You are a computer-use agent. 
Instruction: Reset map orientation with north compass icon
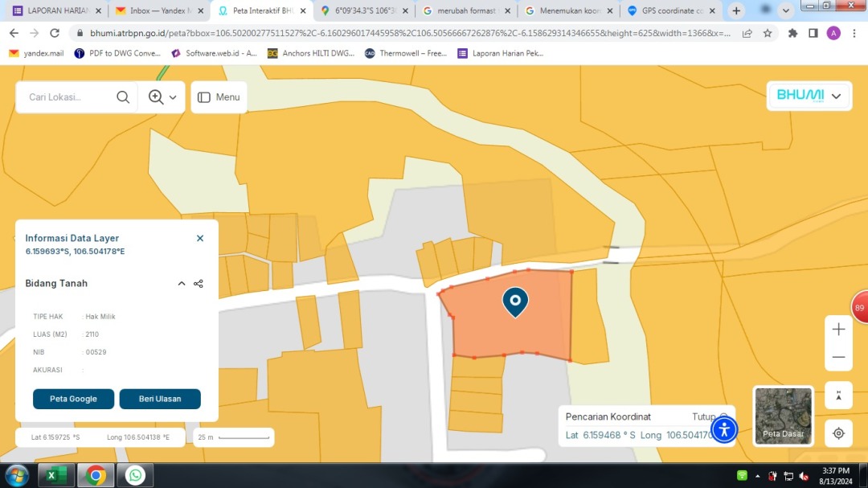[838, 395]
